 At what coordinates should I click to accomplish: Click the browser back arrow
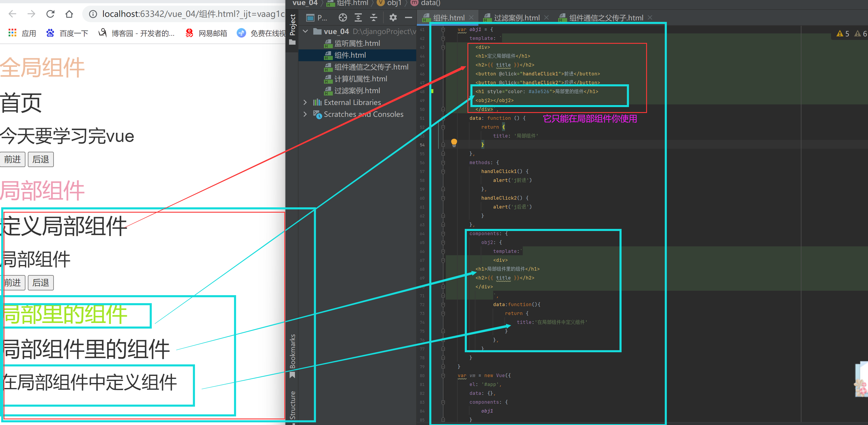click(x=12, y=14)
